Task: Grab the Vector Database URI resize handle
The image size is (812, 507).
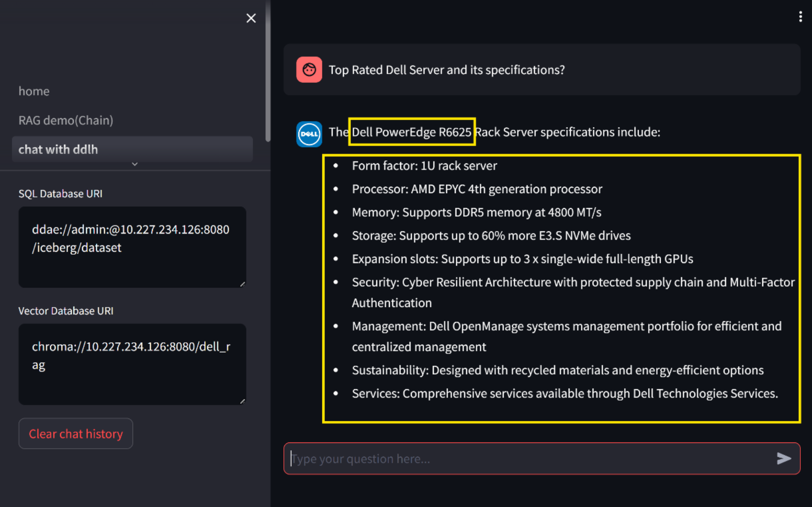Action: [242, 401]
